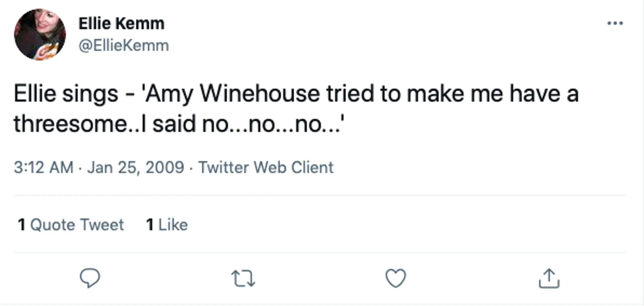The width and height of the screenshot is (644, 306).
Task: Open the Twitter Web Client source link
Action: (x=266, y=167)
